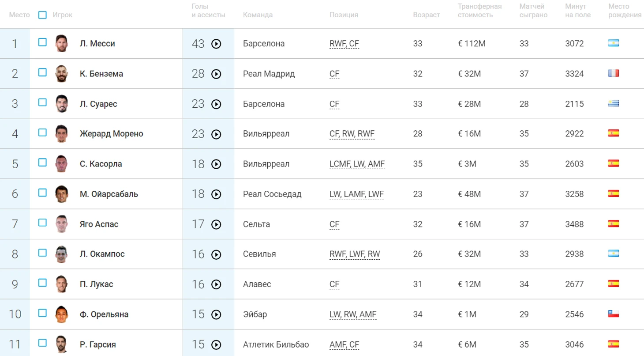Show position details for RWF, CF
The width and height of the screenshot is (644, 356).
(344, 44)
